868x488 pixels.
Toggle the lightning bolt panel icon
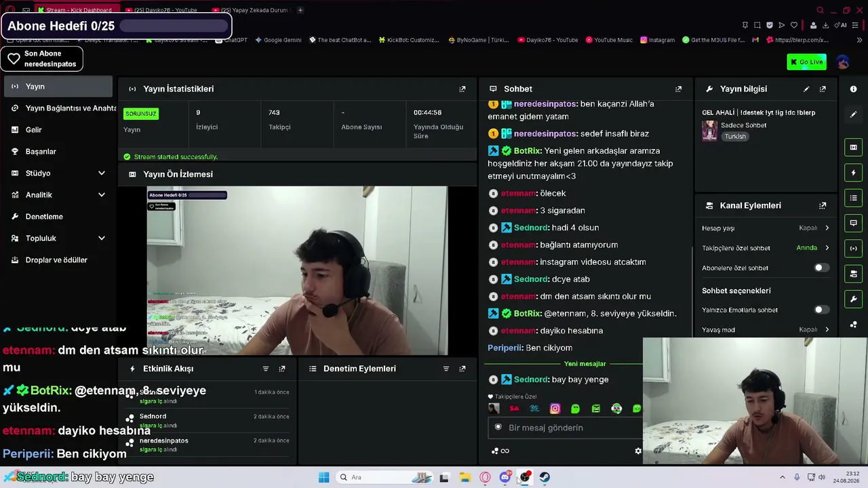(853, 173)
